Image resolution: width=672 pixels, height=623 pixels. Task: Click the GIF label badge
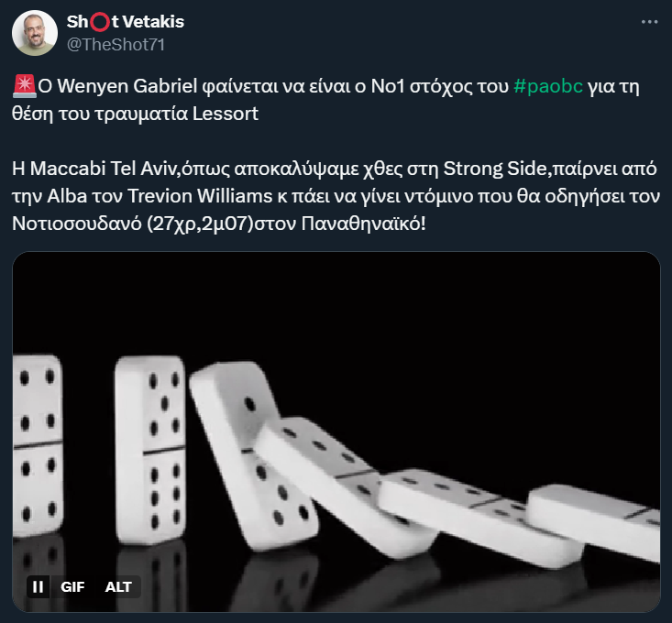(x=72, y=586)
